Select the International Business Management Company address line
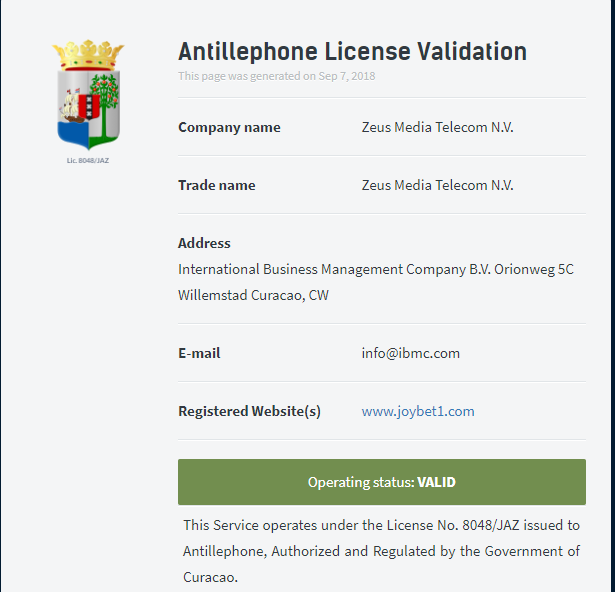Image resolution: width=615 pixels, height=592 pixels. pyautogui.click(x=376, y=270)
